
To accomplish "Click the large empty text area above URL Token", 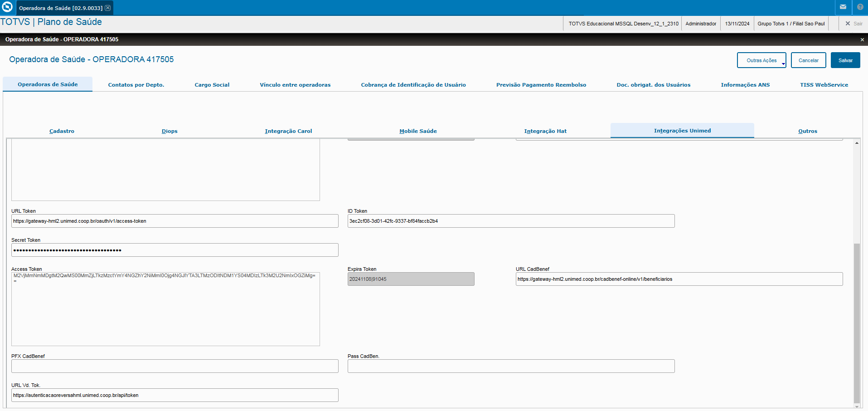I will click(x=165, y=170).
